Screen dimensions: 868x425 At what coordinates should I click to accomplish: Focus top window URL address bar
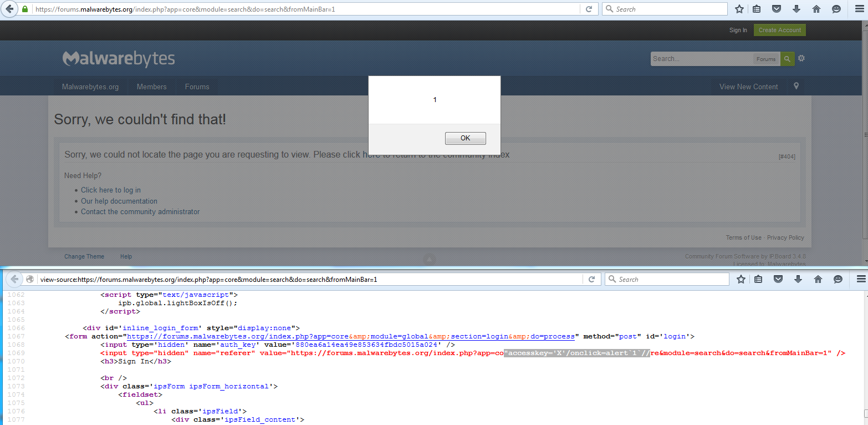[x=305, y=9]
